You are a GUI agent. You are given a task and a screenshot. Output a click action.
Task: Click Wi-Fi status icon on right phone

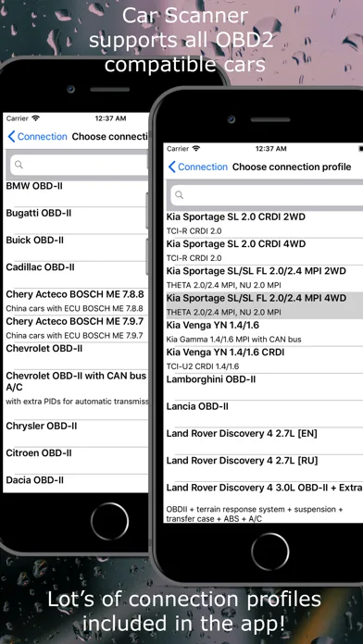[196, 148]
